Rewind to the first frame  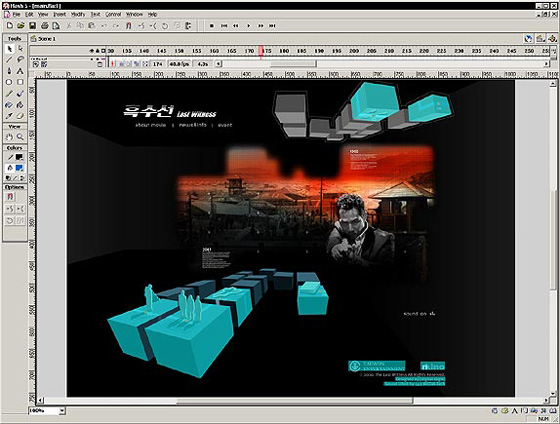coord(224,26)
